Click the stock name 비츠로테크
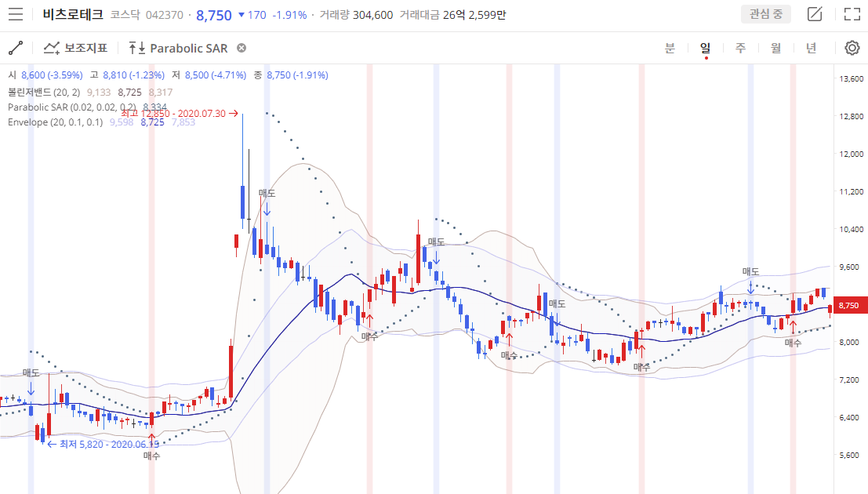The height and width of the screenshot is (494, 868). click(x=73, y=14)
